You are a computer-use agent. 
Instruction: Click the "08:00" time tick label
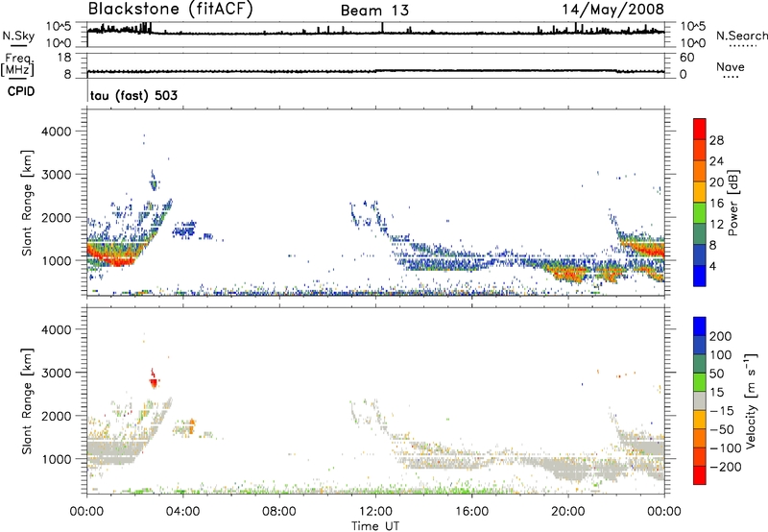point(279,512)
